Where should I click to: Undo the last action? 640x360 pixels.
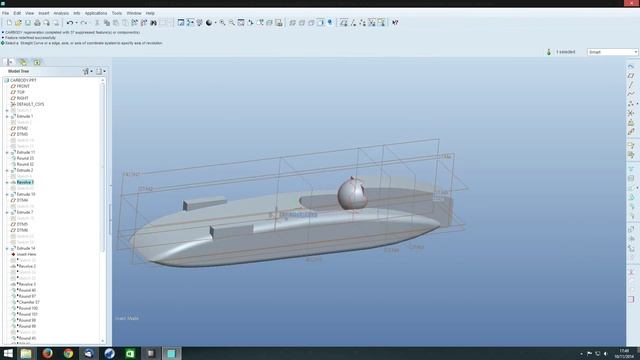coord(70,23)
